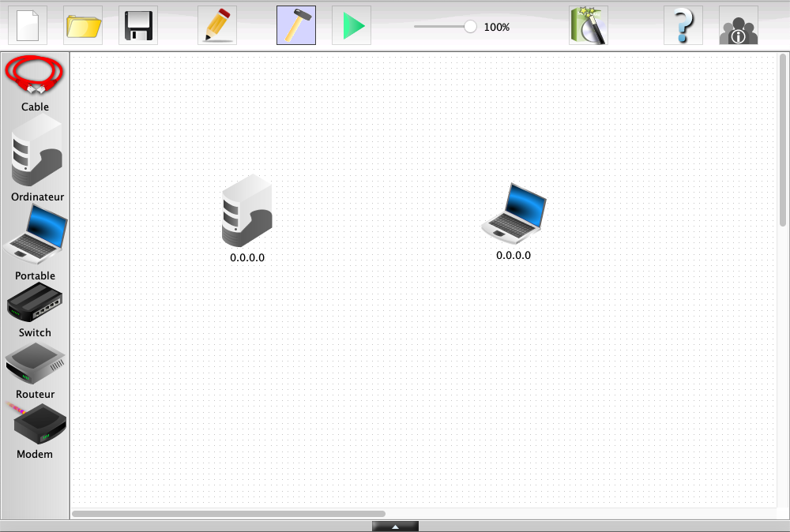Choose the Portable laptop component
The width and height of the screenshot is (790, 532).
[x=36, y=234]
